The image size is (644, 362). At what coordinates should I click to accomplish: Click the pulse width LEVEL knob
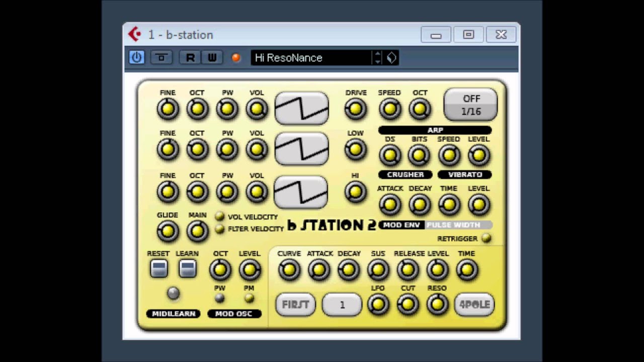[478, 205]
